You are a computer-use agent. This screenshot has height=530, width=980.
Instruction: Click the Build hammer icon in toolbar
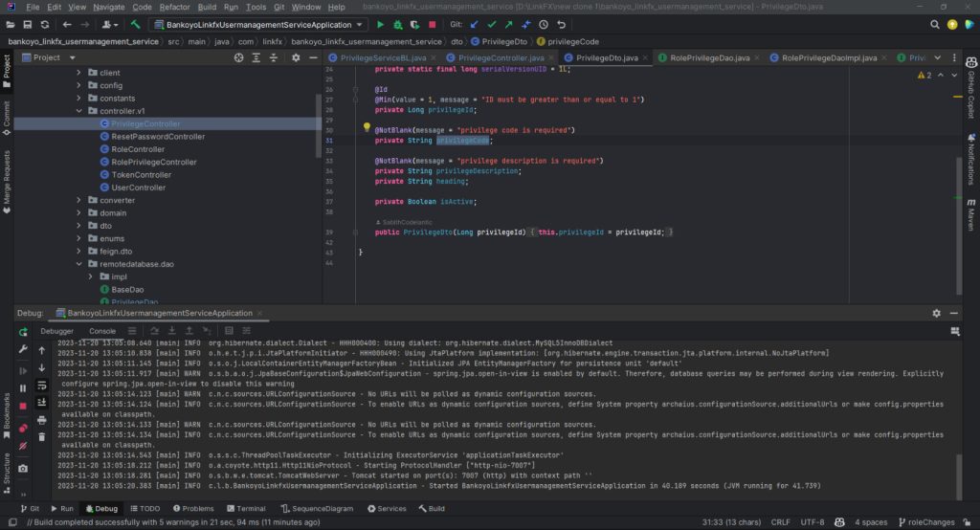click(136, 24)
